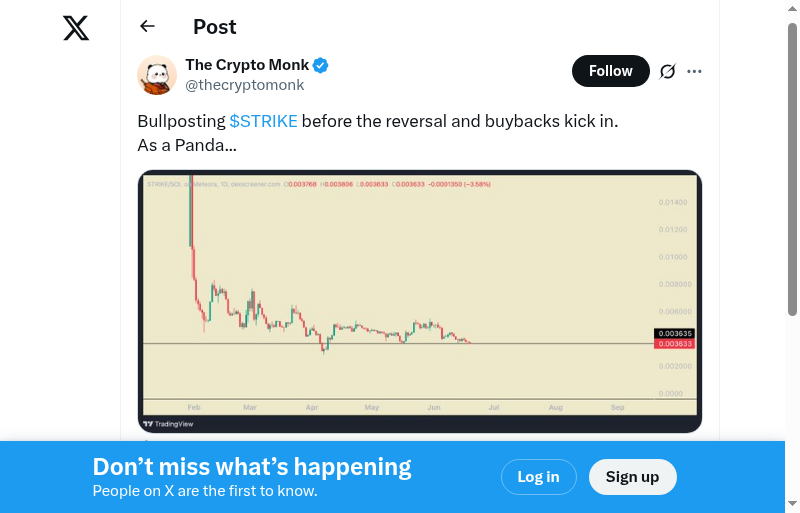Open the $STRIKE cashtag link
This screenshot has width=800, height=513.
(x=263, y=122)
